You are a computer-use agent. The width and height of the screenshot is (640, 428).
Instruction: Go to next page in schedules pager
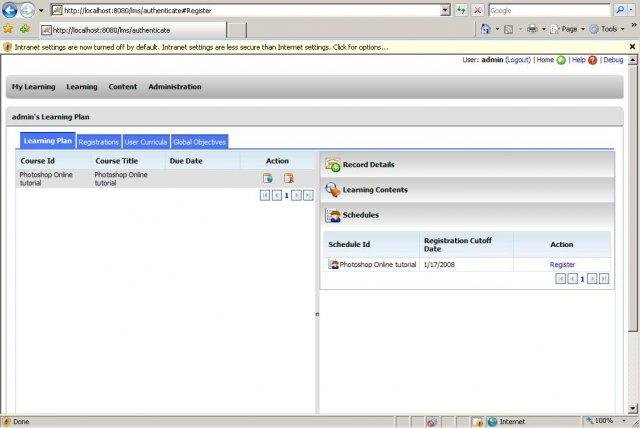point(592,279)
